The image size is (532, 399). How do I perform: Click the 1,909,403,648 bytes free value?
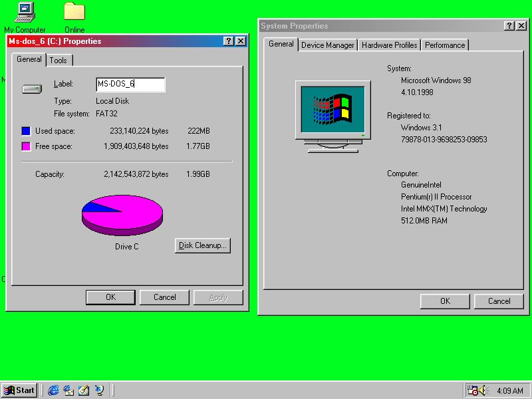coord(136,146)
